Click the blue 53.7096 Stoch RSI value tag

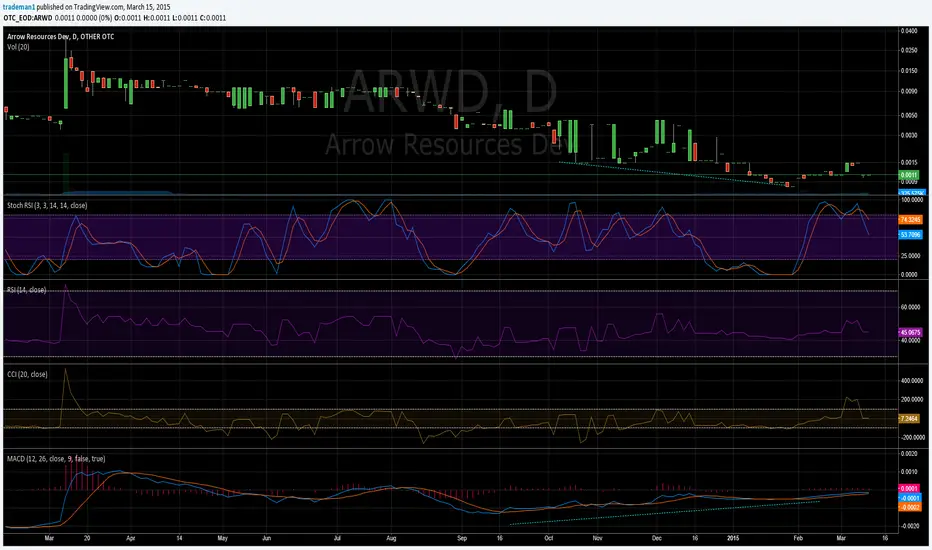point(910,235)
